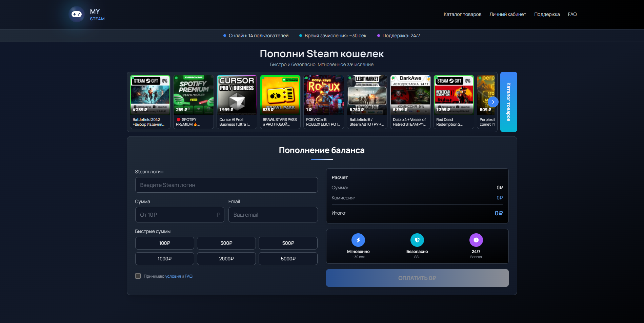Select the 5000₽ quick amount
The width and height of the screenshot is (644, 323).
[x=288, y=259]
